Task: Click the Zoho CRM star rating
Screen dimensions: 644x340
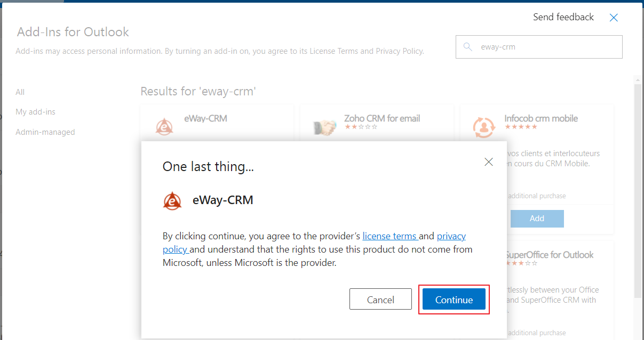Action: 361,127
